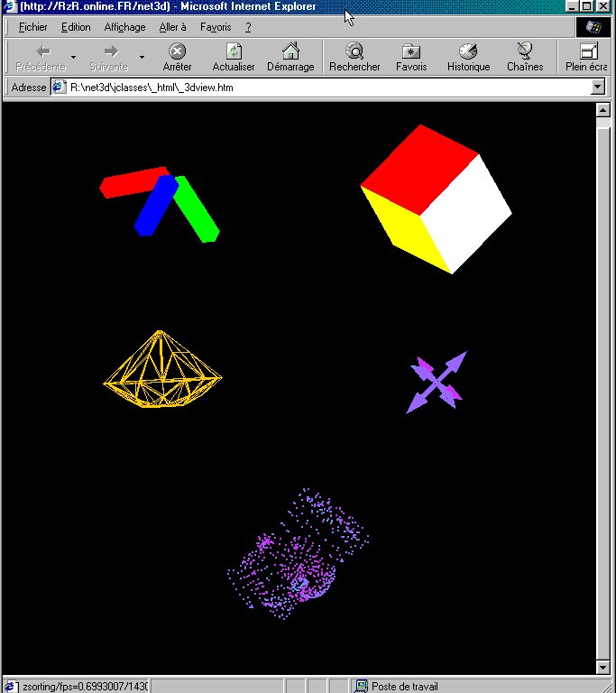
Task: Click the zsorting/fps status bar text
Action: 86,687
